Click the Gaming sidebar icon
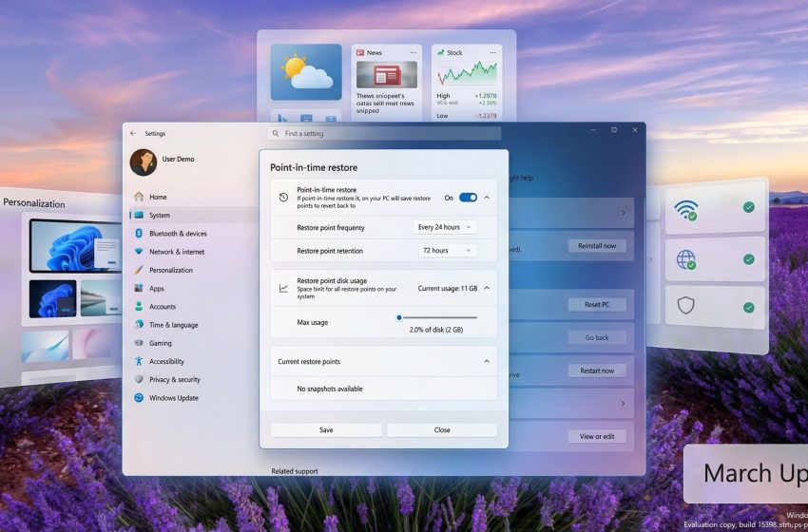Screen dimensions: 808x532 139,343
